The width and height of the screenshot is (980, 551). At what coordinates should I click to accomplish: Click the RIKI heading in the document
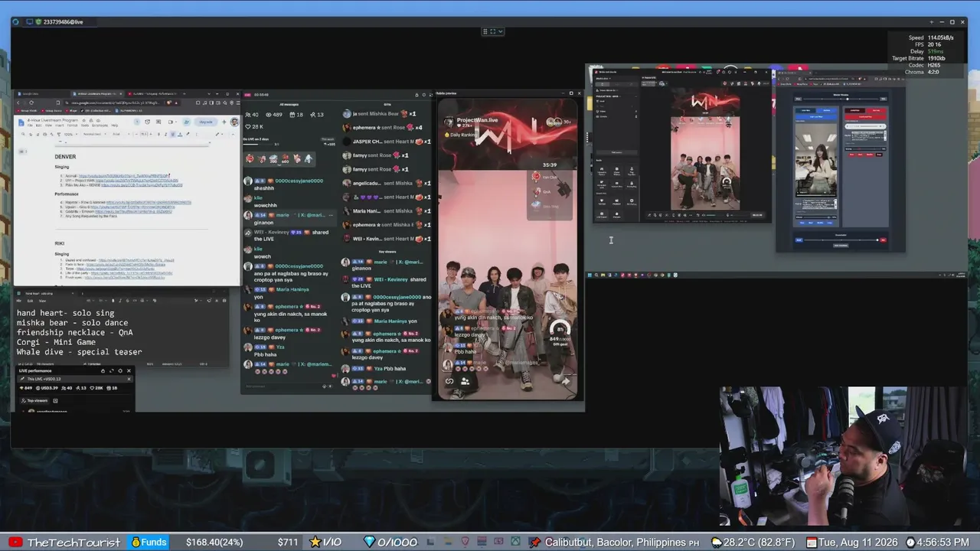click(x=59, y=243)
